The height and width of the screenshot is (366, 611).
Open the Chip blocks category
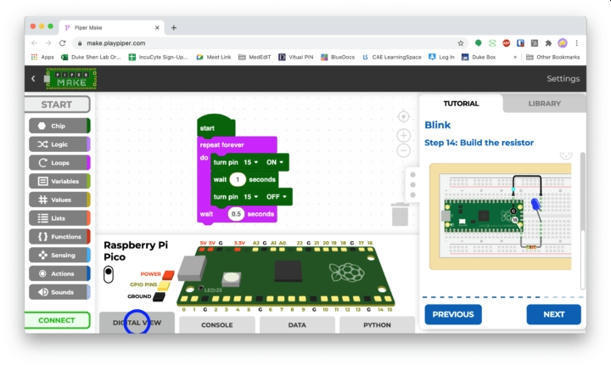60,126
